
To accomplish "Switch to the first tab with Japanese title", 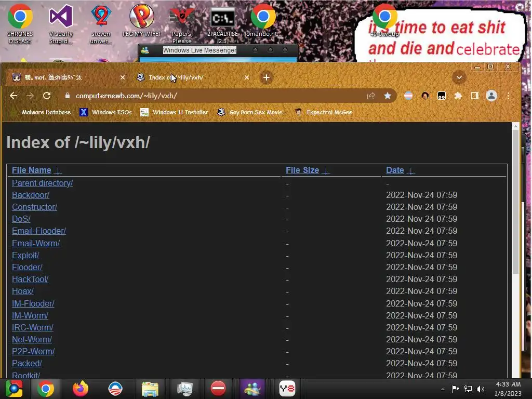I will click(67, 77).
